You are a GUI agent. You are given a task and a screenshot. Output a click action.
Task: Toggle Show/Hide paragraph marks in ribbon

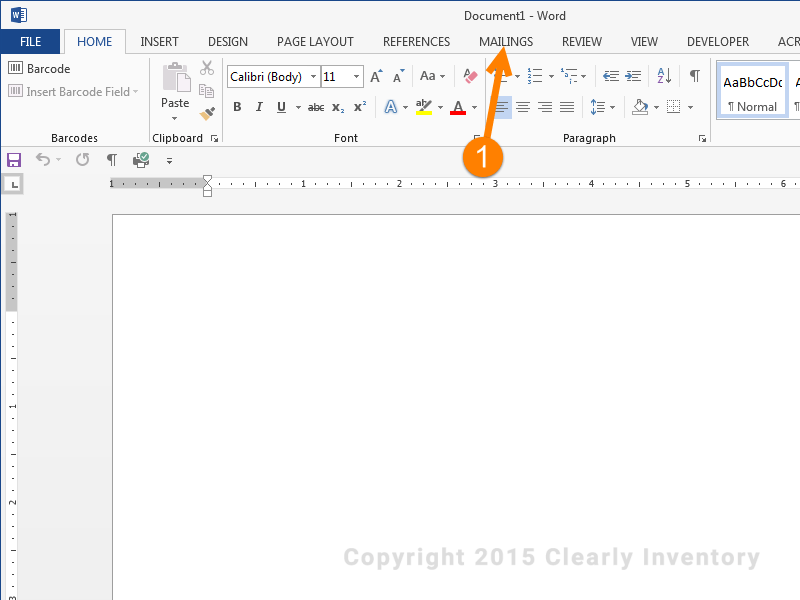[694, 77]
